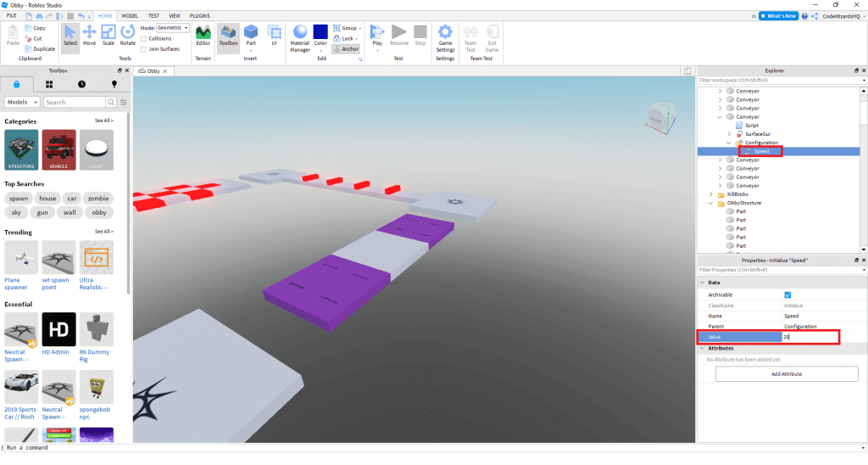Open the Toolbox creations lightbulb tab
This screenshot has width=868, height=465.
pyautogui.click(x=114, y=84)
